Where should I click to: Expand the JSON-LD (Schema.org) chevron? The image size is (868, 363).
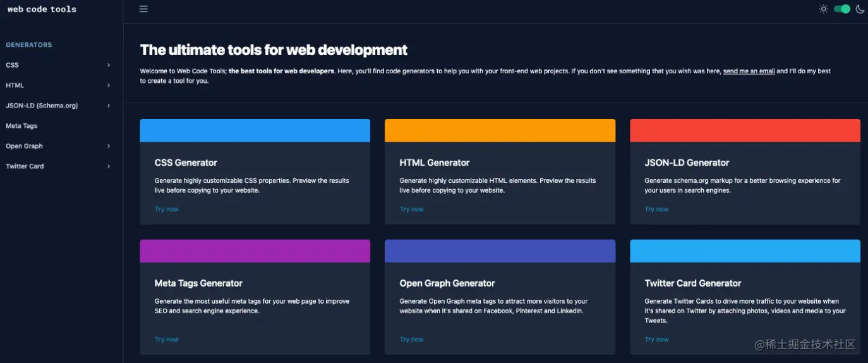point(109,106)
